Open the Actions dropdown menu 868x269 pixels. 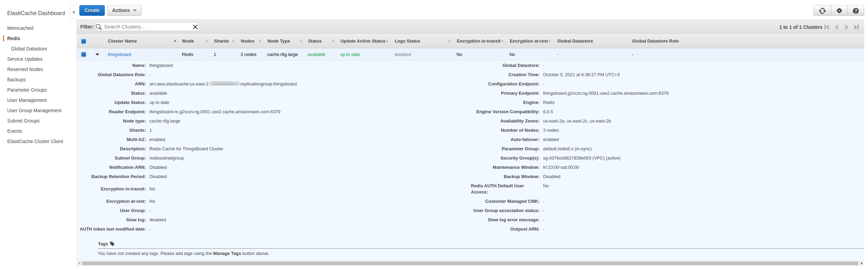[x=124, y=10]
